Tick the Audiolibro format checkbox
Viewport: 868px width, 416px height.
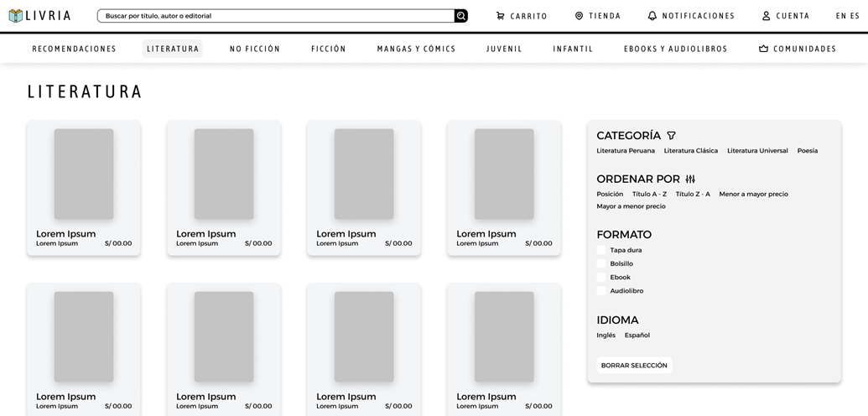point(601,290)
